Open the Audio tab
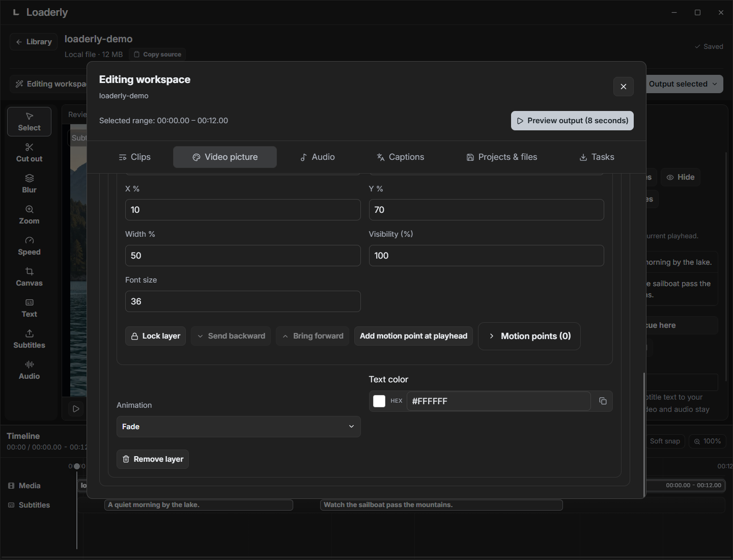The width and height of the screenshot is (733, 560). point(317,157)
